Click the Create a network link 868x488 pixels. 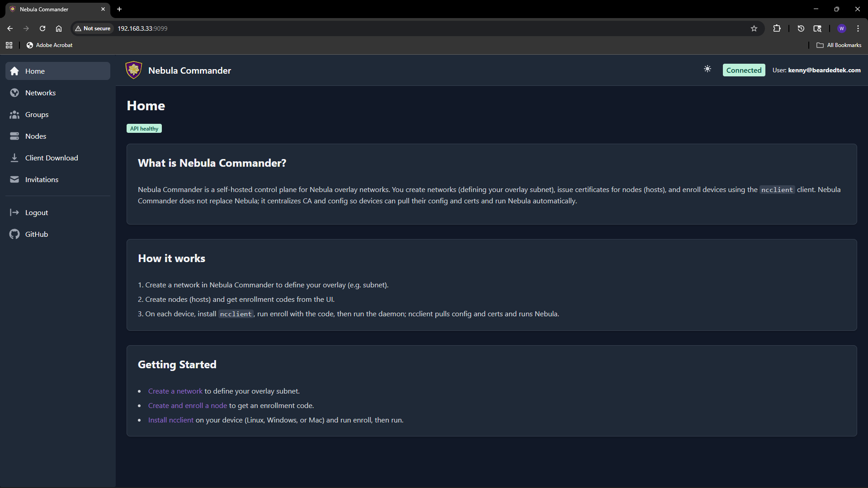tap(175, 391)
